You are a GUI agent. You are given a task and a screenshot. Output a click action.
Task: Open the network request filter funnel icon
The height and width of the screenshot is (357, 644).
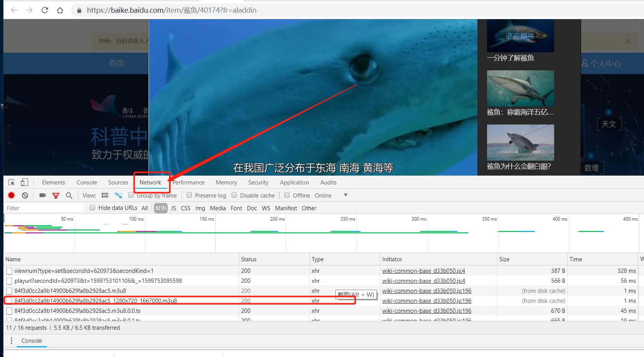(x=56, y=195)
